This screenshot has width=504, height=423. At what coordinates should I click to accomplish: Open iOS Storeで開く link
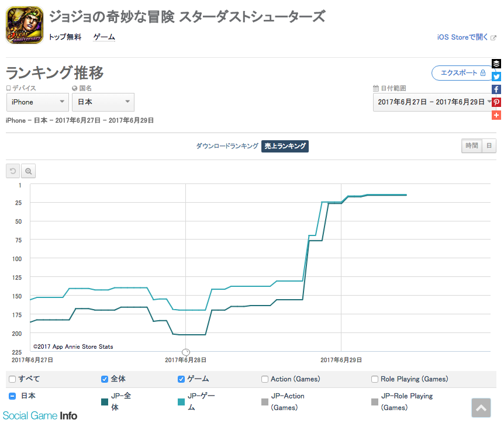tap(462, 37)
